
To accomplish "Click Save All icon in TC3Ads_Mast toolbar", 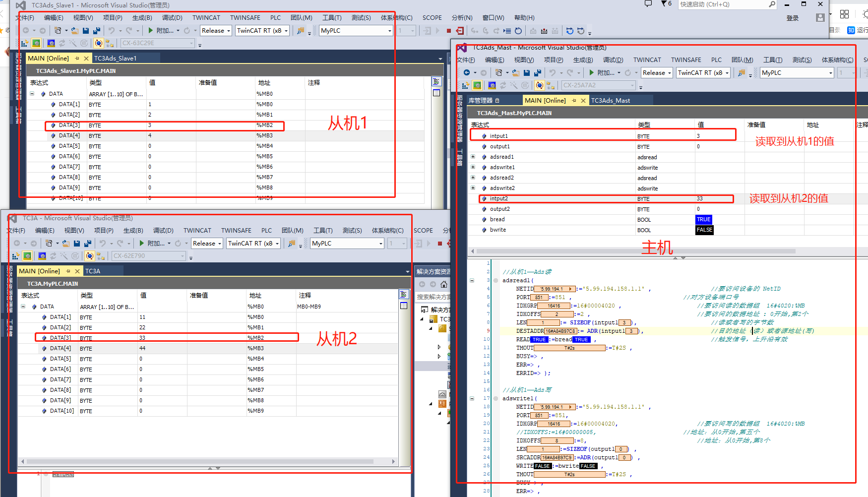I will (538, 73).
